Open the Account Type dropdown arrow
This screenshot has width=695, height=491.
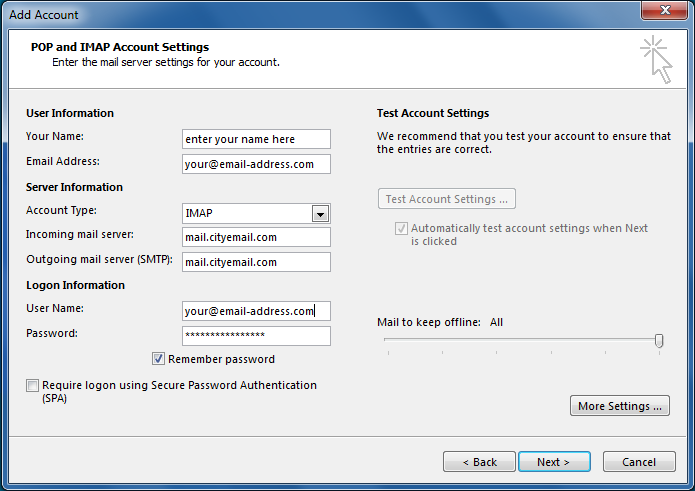320,214
